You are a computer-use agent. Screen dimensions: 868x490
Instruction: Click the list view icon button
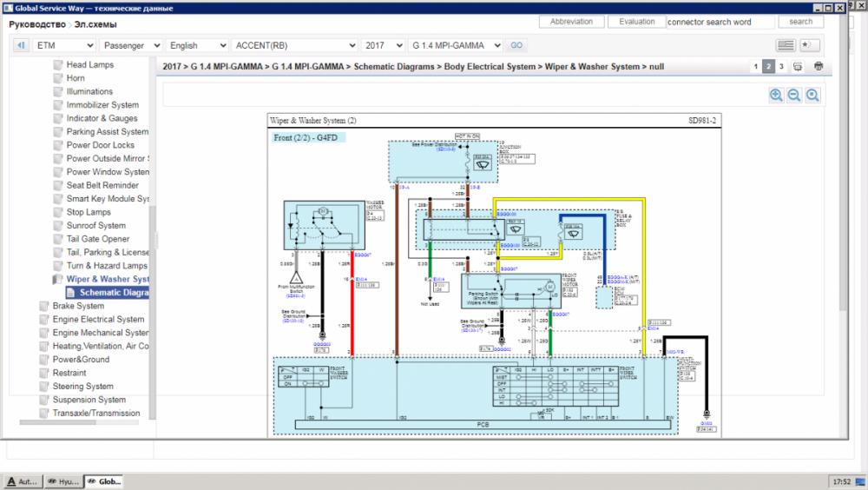pyautogui.click(x=786, y=45)
